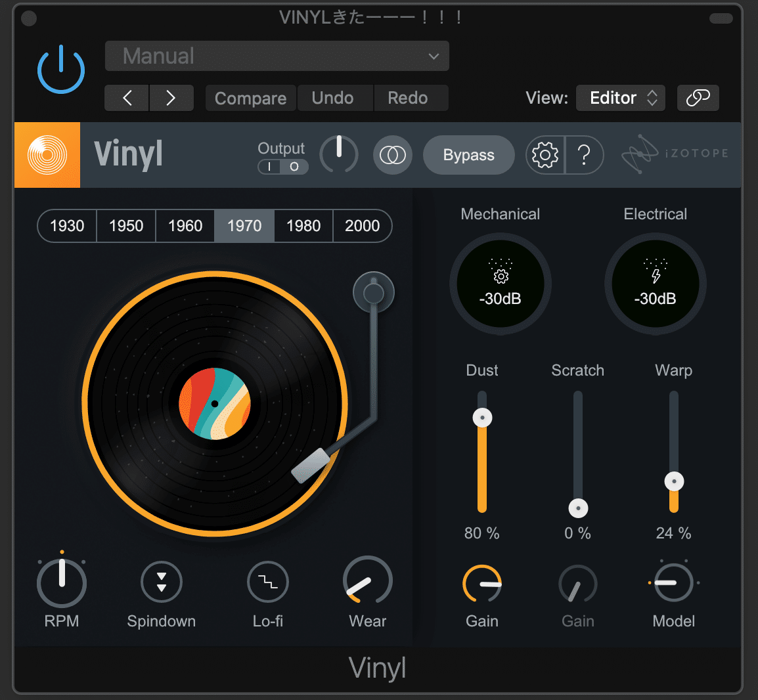The height and width of the screenshot is (700, 758).
Task: Click the Warp Model knob
Action: pyautogui.click(x=673, y=582)
